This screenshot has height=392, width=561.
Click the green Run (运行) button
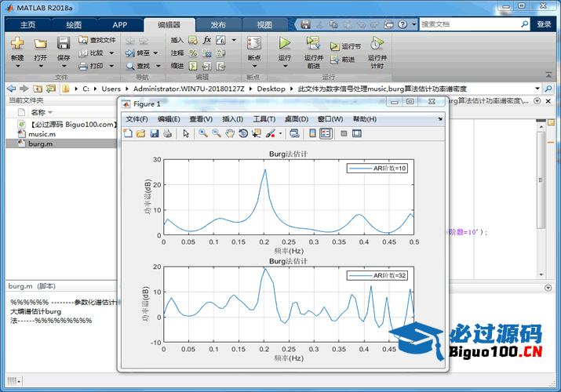pyautogui.click(x=285, y=44)
